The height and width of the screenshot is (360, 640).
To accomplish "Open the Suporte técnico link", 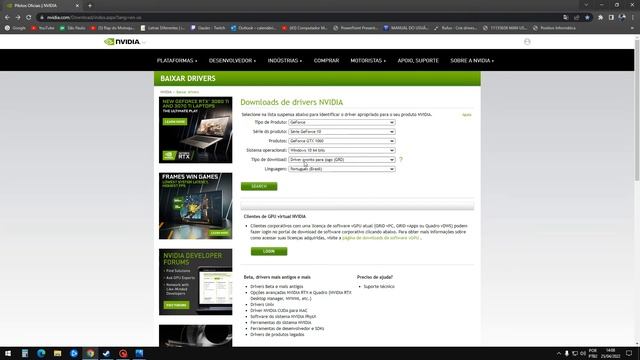I will coord(379,287).
